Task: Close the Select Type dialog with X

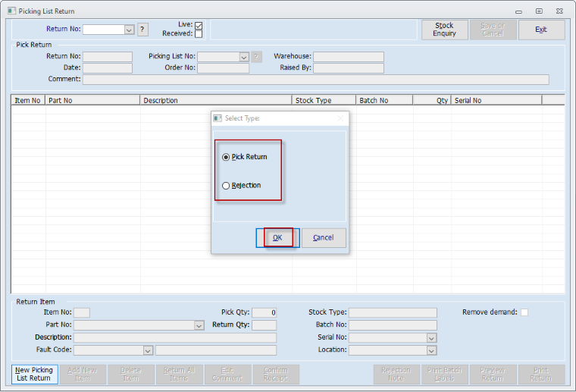Action: click(x=340, y=118)
